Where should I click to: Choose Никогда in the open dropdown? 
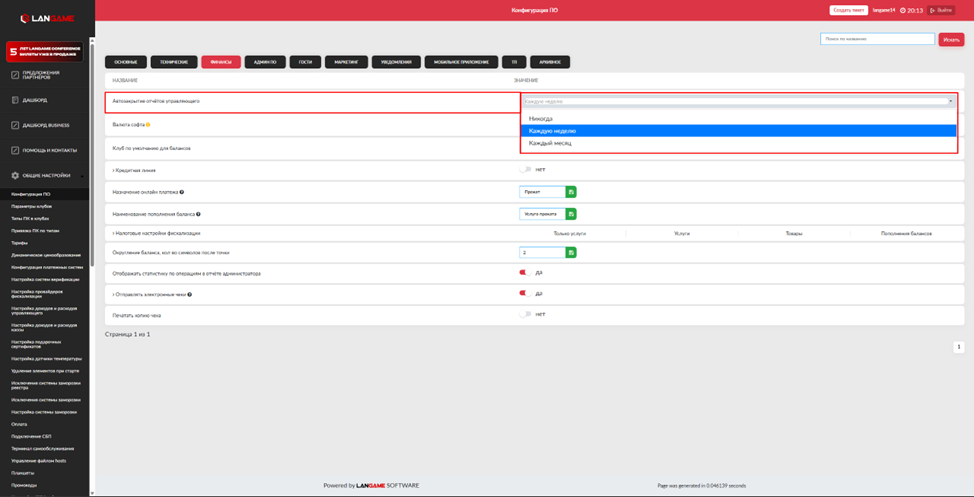[x=541, y=119]
